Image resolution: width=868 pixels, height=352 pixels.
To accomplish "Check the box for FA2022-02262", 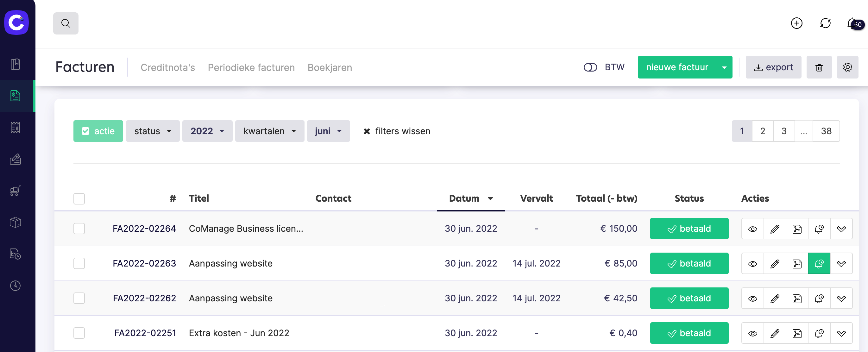I will (x=79, y=298).
